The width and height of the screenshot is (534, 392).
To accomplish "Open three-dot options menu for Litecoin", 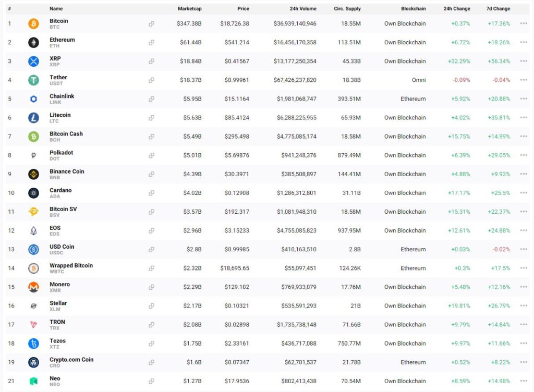I will (524, 117).
